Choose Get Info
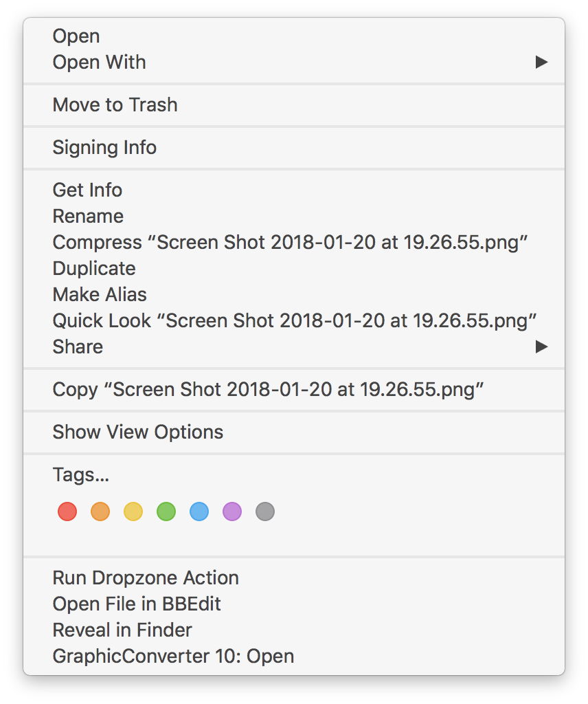588x704 pixels. (x=87, y=190)
